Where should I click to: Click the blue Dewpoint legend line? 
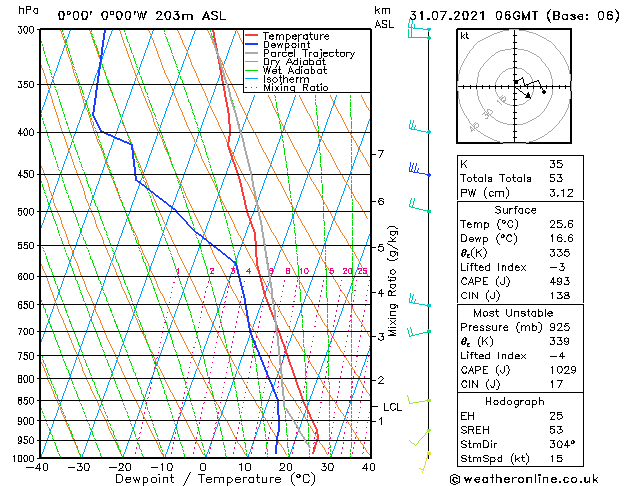[252, 45]
